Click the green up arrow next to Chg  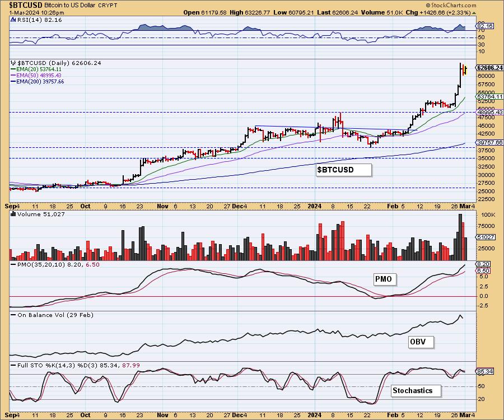click(474, 13)
